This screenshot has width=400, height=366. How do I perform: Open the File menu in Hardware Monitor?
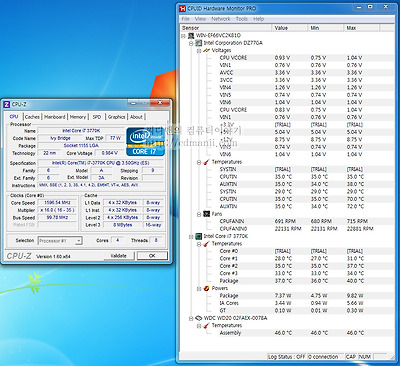pos(186,19)
